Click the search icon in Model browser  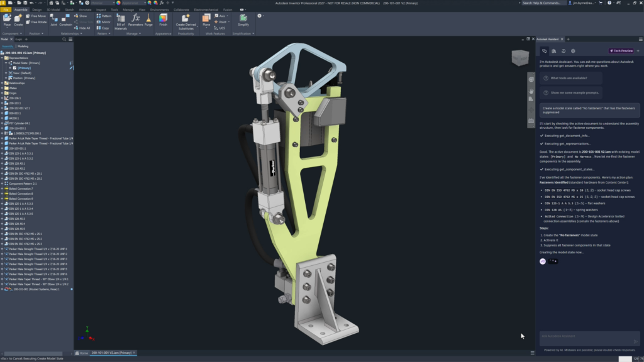[x=64, y=40]
